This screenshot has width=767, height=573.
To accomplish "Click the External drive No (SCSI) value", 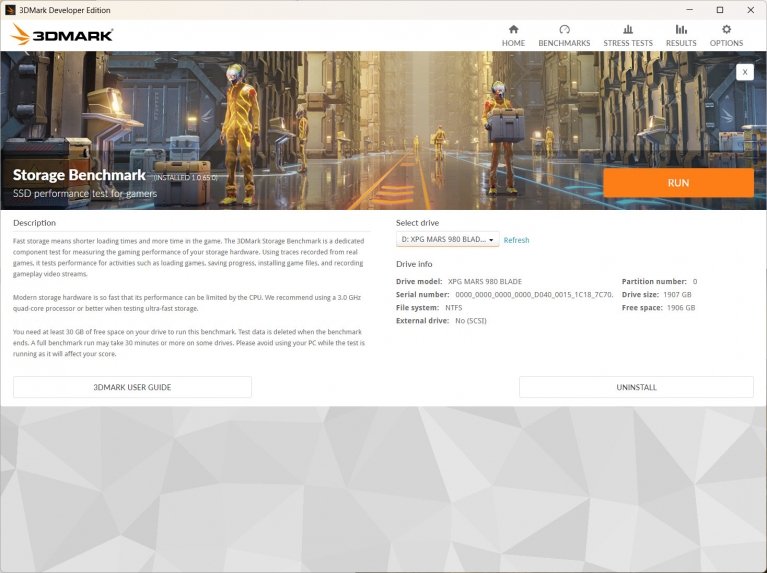I will [x=471, y=321].
